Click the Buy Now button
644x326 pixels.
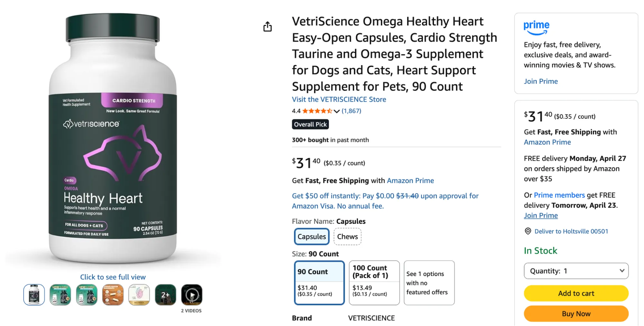coord(576,314)
